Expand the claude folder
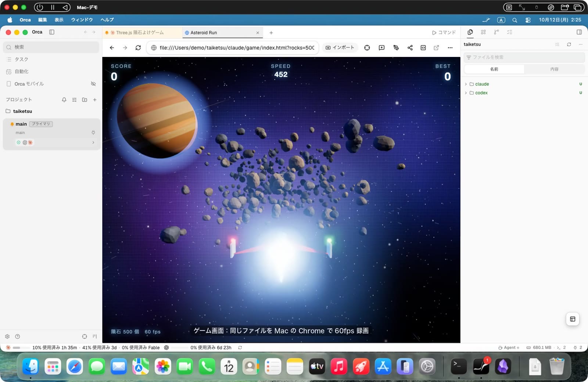 (466, 84)
